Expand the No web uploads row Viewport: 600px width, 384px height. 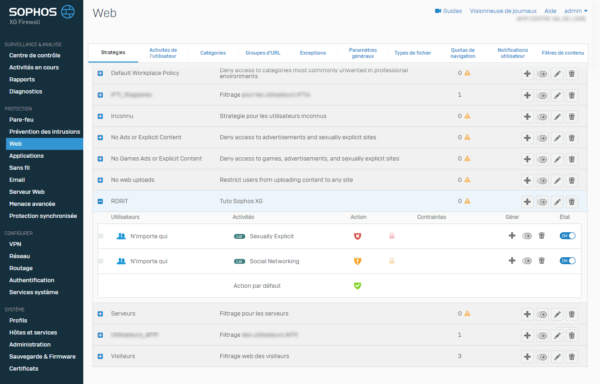point(100,180)
